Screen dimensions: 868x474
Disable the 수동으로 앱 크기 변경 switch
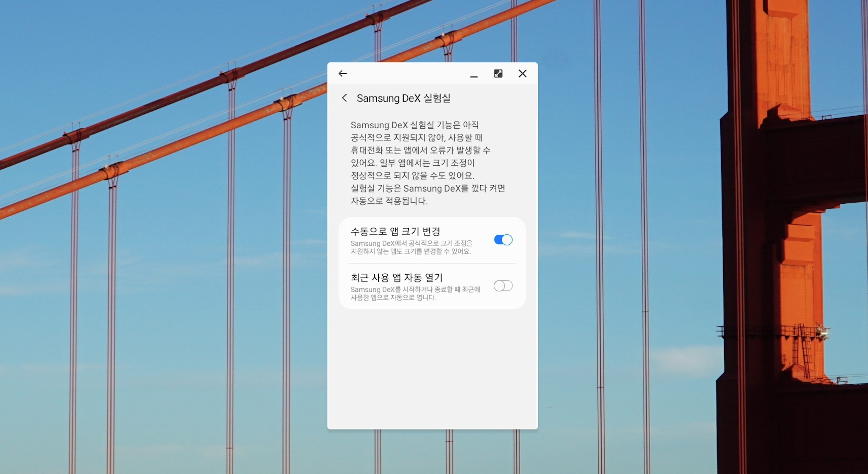503,240
